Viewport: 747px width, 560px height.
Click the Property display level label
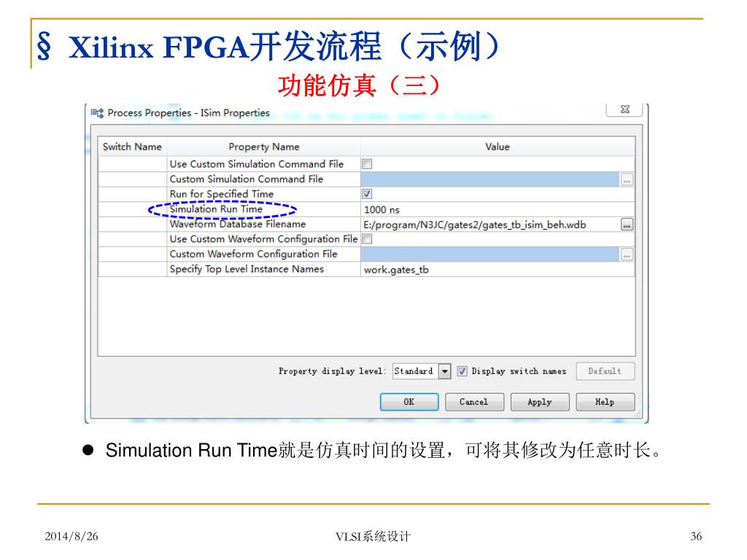coord(333,371)
